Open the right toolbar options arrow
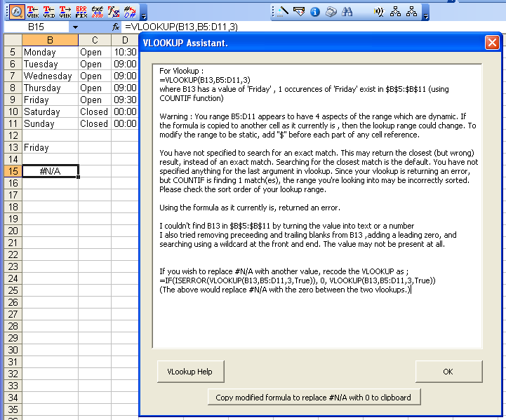Screen dimensions: 506x420 (x=426, y=12)
